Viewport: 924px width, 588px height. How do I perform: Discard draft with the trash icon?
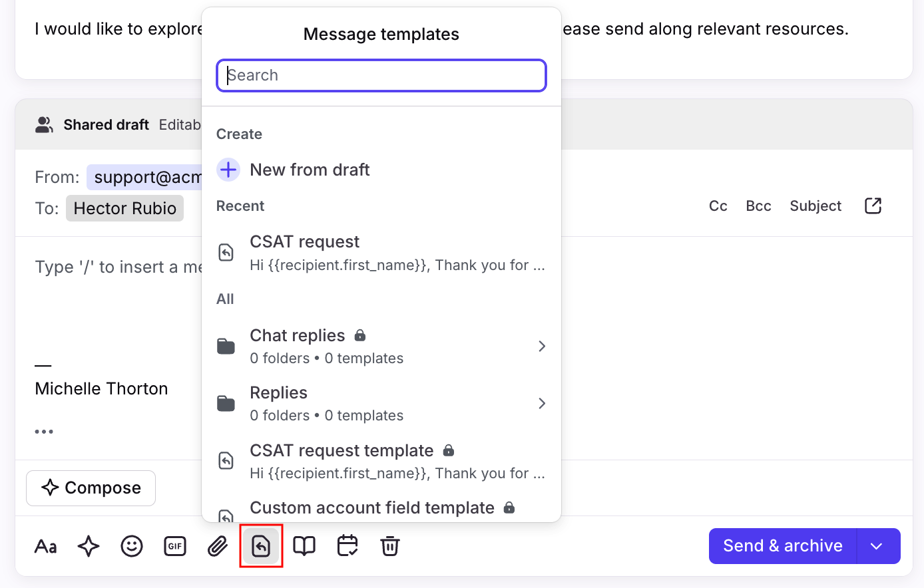[x=390, y=546]
